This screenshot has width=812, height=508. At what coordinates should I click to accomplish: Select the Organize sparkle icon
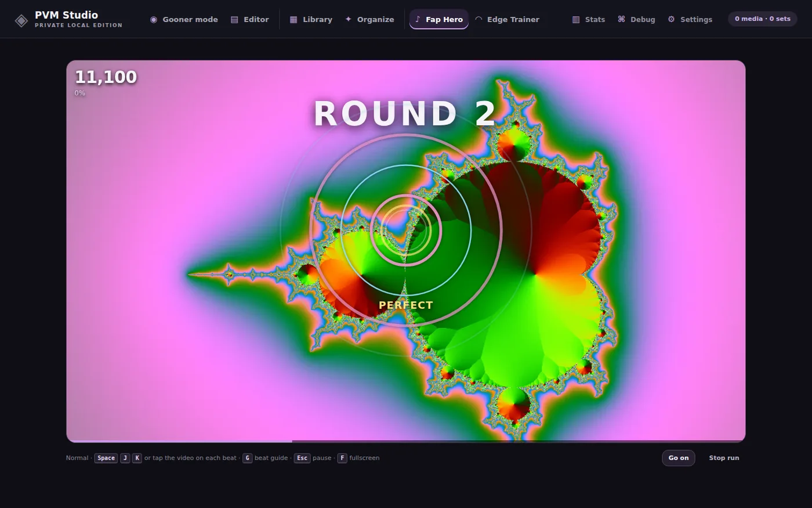coord(348,19)
